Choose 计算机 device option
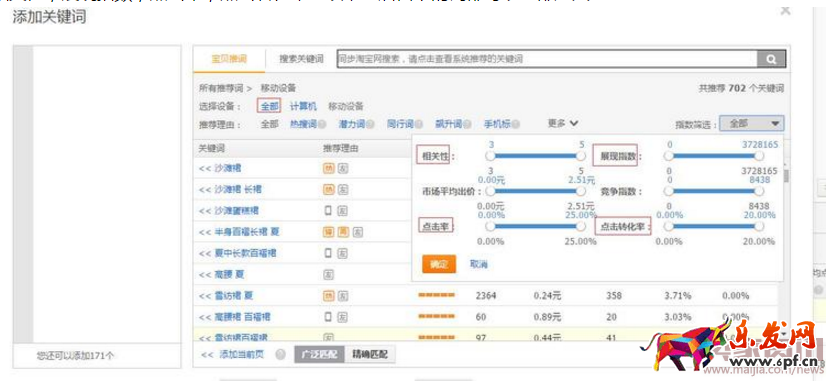Image resolution: width=828 pixels, height=382 pixels. (x=303, y=106)
